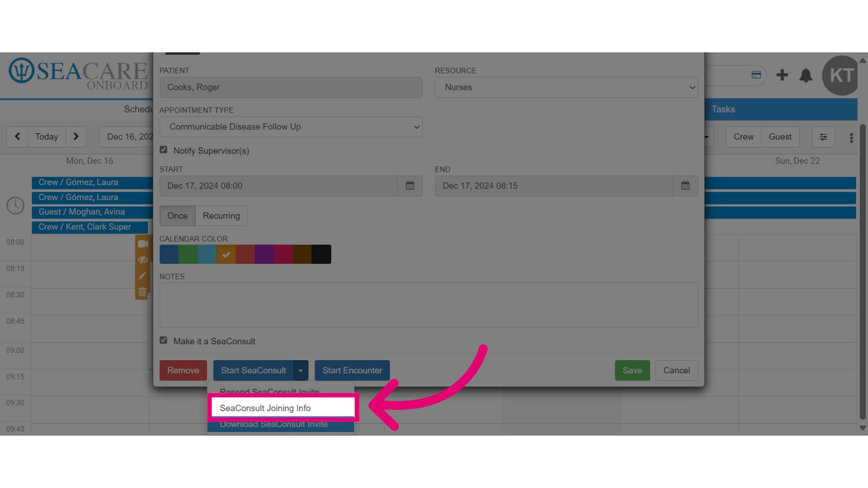This screenshot has height=488, width=868.
Task: Pick the checked orange calendar color
Action: [226, 254]
